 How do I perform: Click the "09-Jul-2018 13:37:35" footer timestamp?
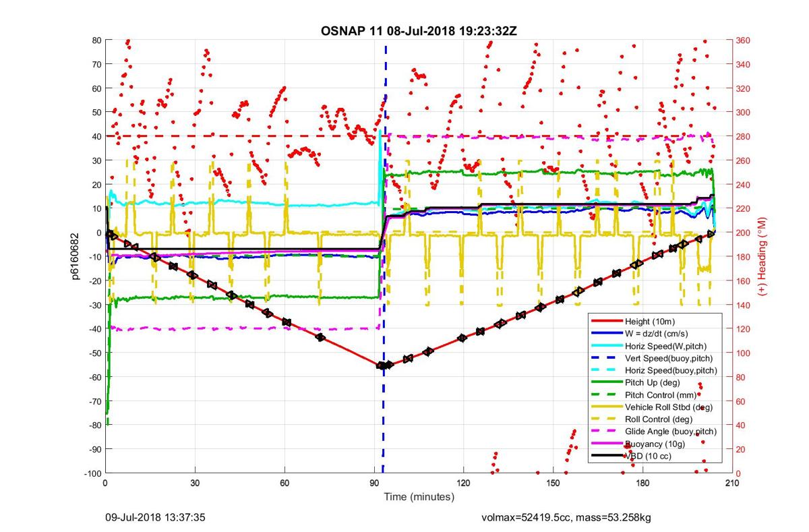[x=155, y=518]
